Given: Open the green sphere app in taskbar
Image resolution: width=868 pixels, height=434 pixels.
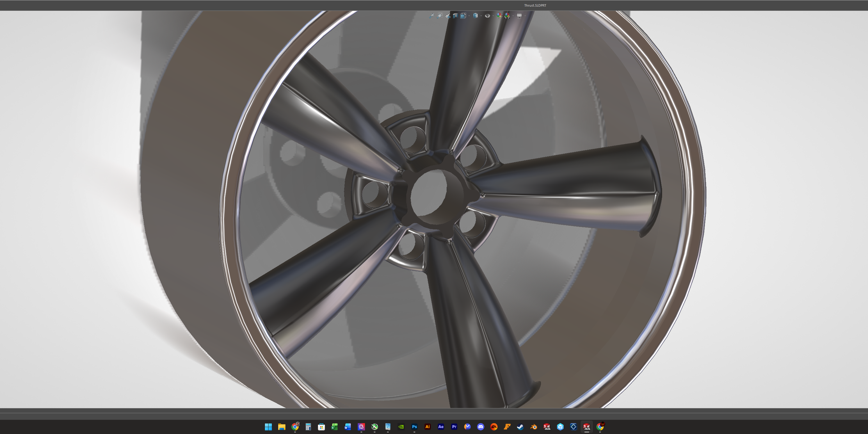Looking at the screenshot, I should (x=374, y=427).
